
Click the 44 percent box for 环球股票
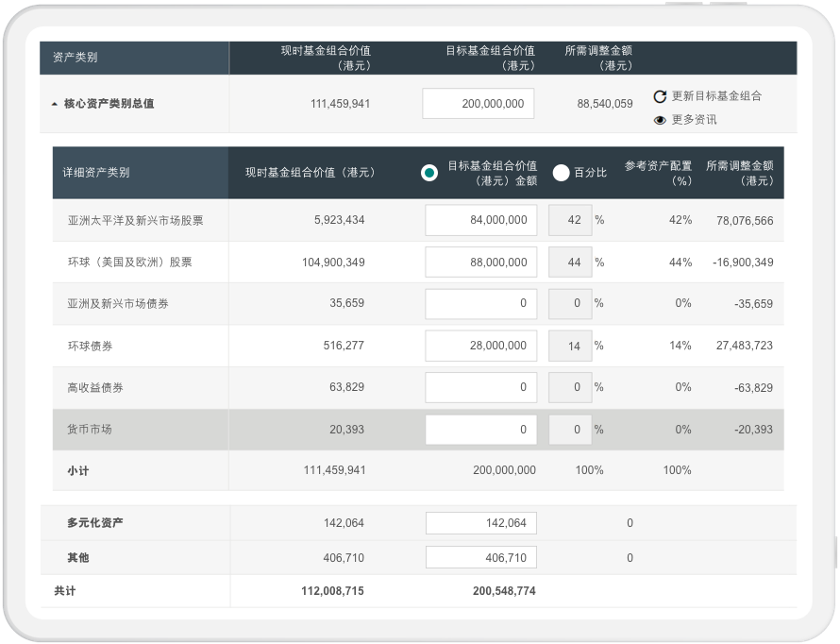570,262
